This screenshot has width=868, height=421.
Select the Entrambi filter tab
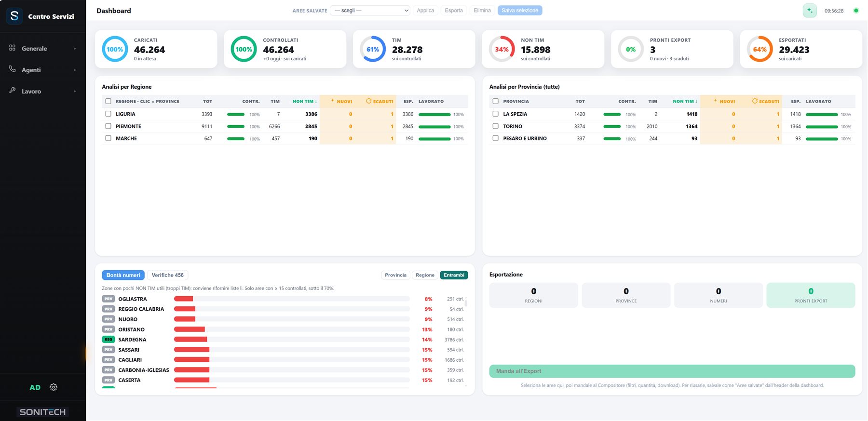(x=454, y=275)
